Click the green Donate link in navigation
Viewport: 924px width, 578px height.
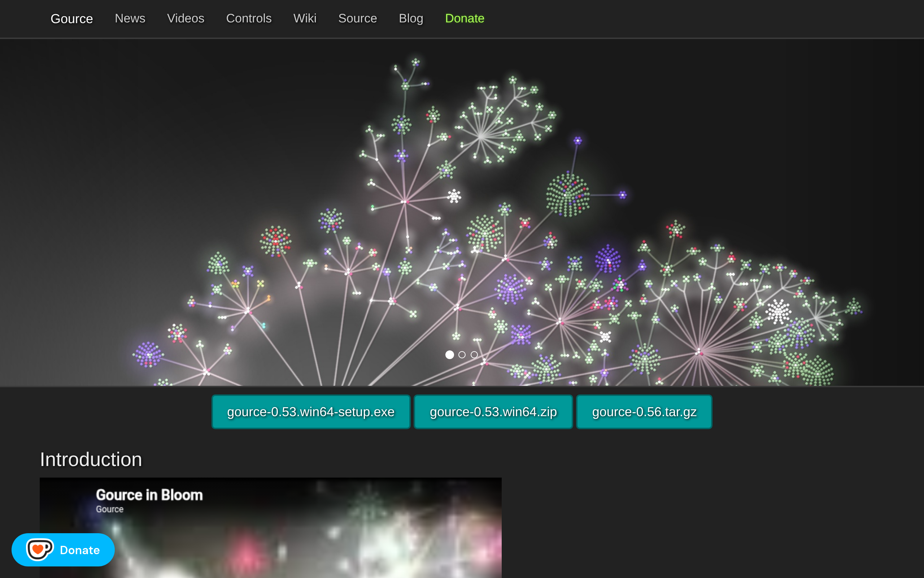click(465, 18)
